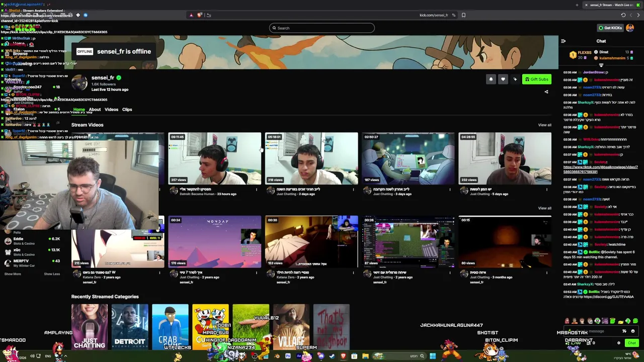Switch to the Videos tab

(111, 110)
